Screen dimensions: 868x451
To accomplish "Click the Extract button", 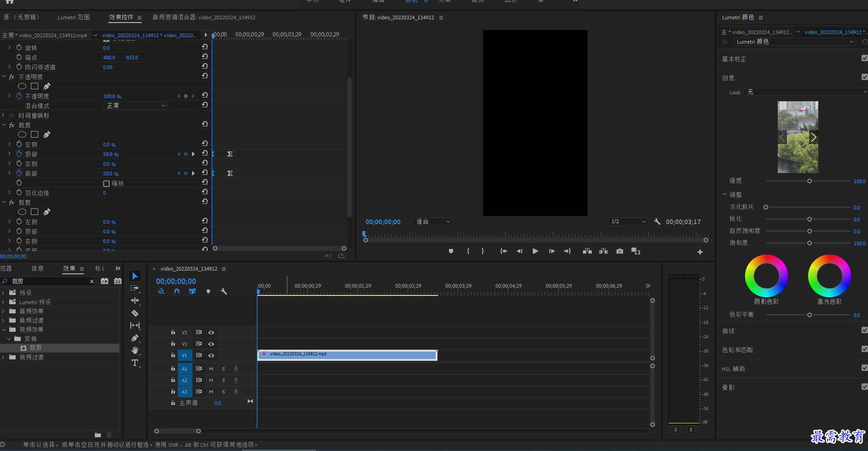I will click(603, 251).
